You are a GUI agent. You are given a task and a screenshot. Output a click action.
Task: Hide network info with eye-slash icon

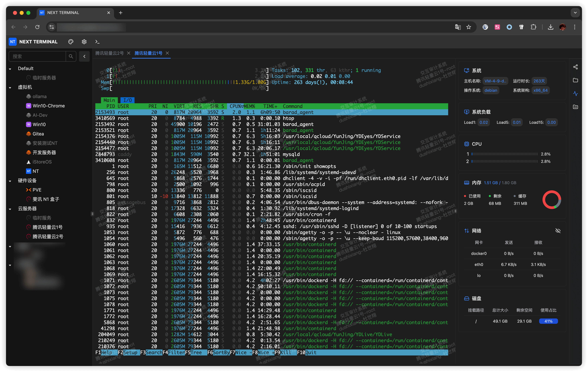[558, 231]
